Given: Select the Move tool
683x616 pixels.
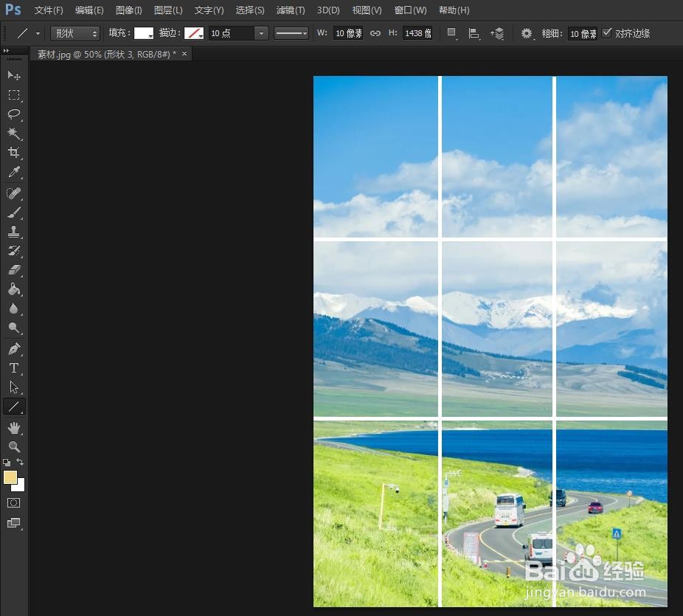Looking at the screenshot, I should [15, 76].
